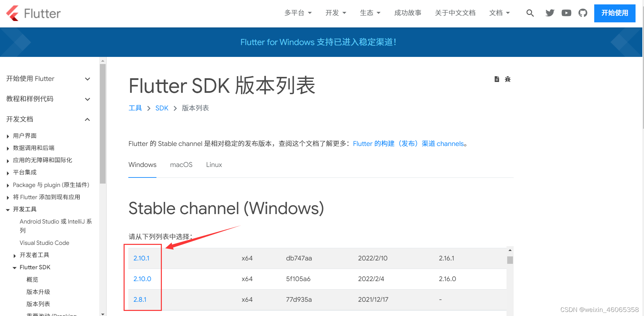644x316 pixels.
Task: Click release date 2022/2/10 cell
Action: [x=373, y=258]
